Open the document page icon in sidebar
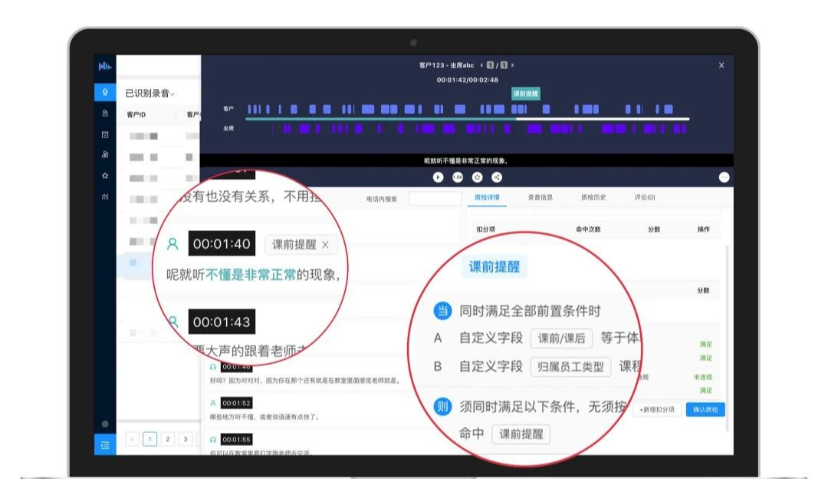The image size is (828, 479). click(105, 113)
